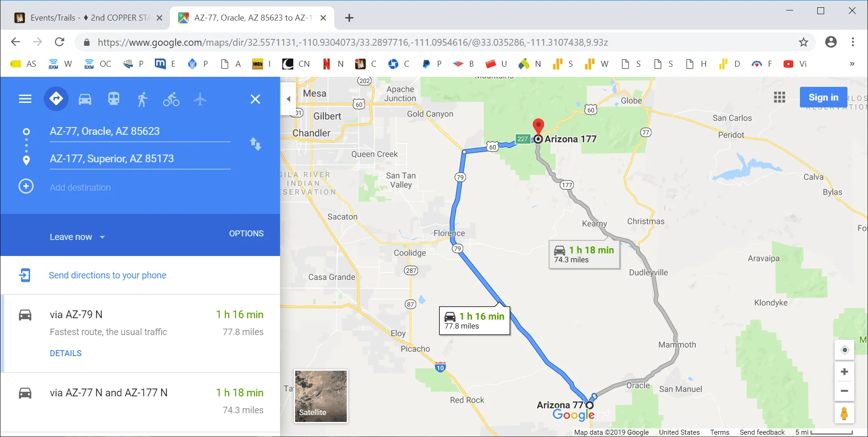This screenshot has width=868, height=437.
Task: Close the Google Maps tab
Action: pos(323,18)
